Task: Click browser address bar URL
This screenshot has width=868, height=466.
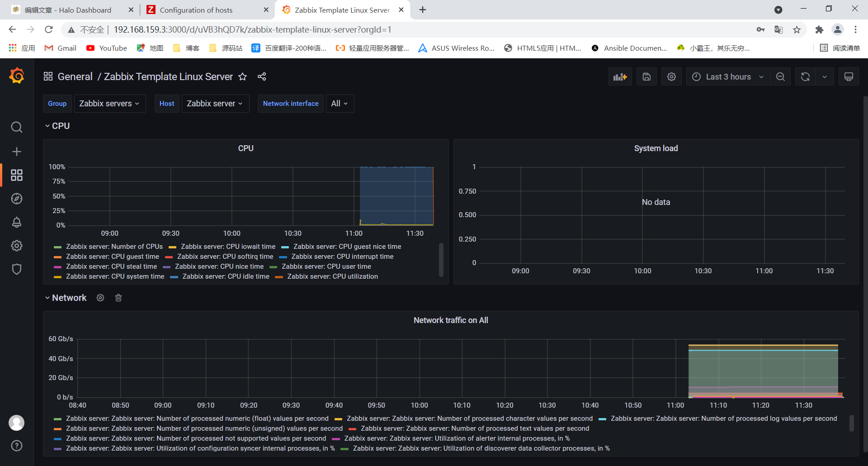Action: 252,30
